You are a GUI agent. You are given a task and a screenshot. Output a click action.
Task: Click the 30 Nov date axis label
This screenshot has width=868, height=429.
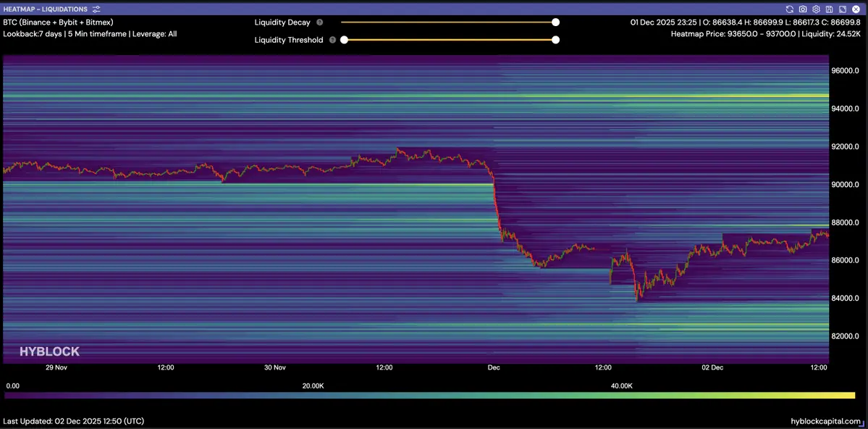[275, 367]
